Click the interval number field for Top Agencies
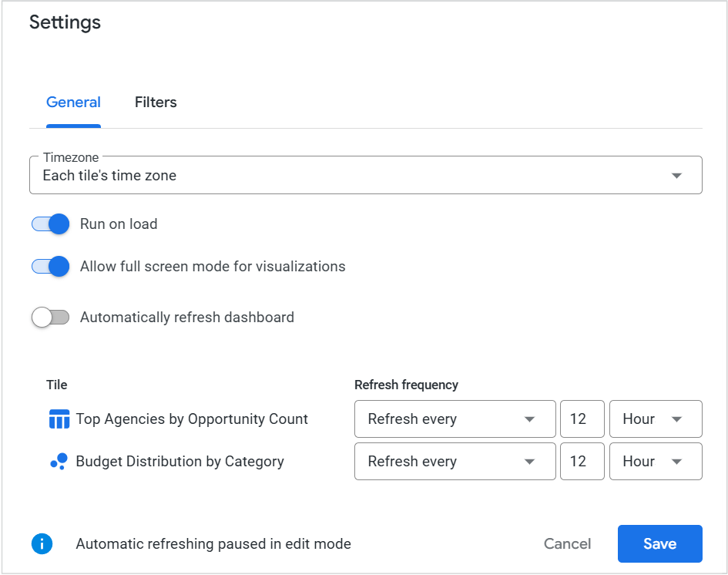Viewport: 728px width, 575px height. pyautogui.click(x=582, y=419)
